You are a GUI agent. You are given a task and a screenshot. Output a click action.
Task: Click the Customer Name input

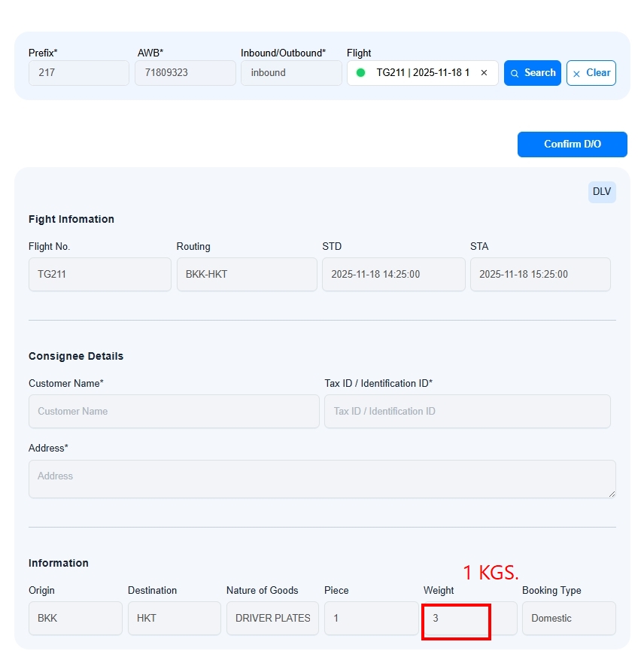pyautogui.click(x=174, y=412)
